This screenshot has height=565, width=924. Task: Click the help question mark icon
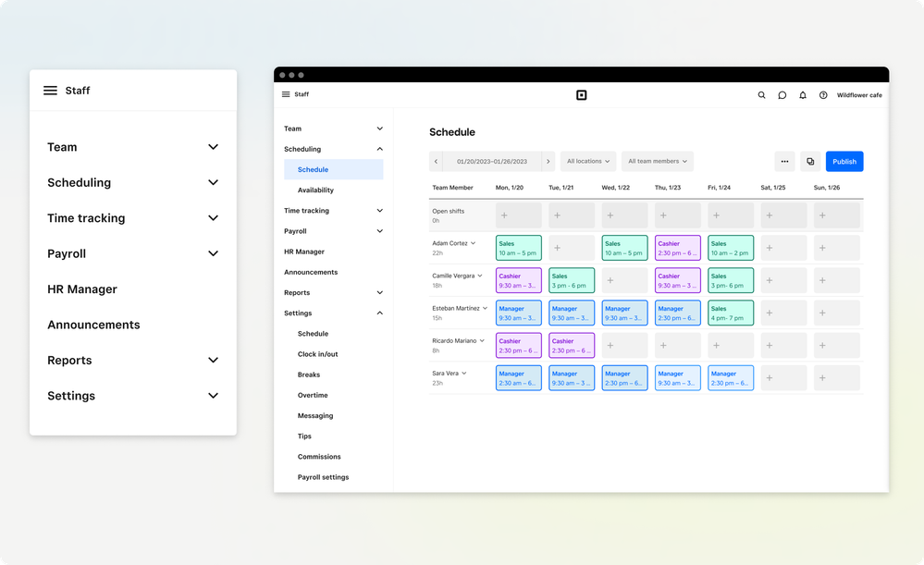(823, 95)
